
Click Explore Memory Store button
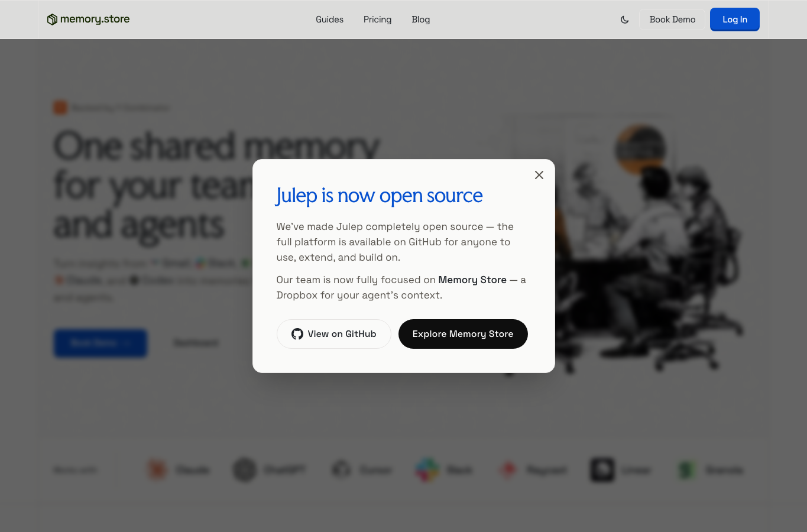click(463, 334)
